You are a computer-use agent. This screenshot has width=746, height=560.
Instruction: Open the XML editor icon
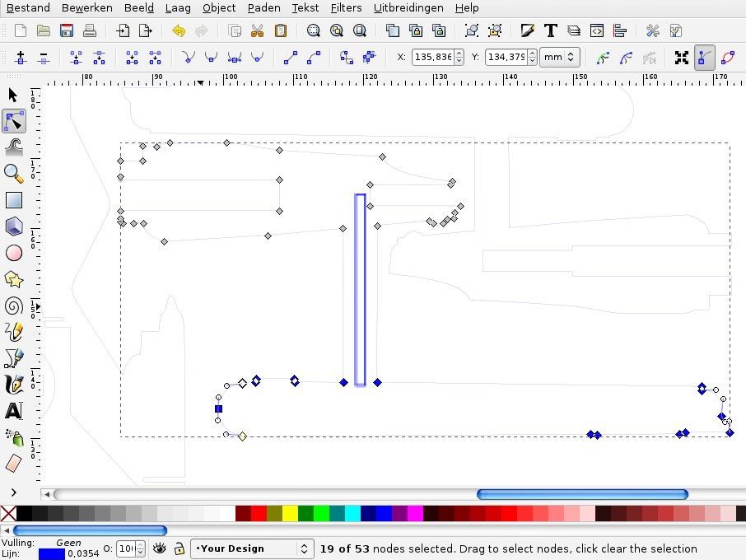(x=597, y=31)
